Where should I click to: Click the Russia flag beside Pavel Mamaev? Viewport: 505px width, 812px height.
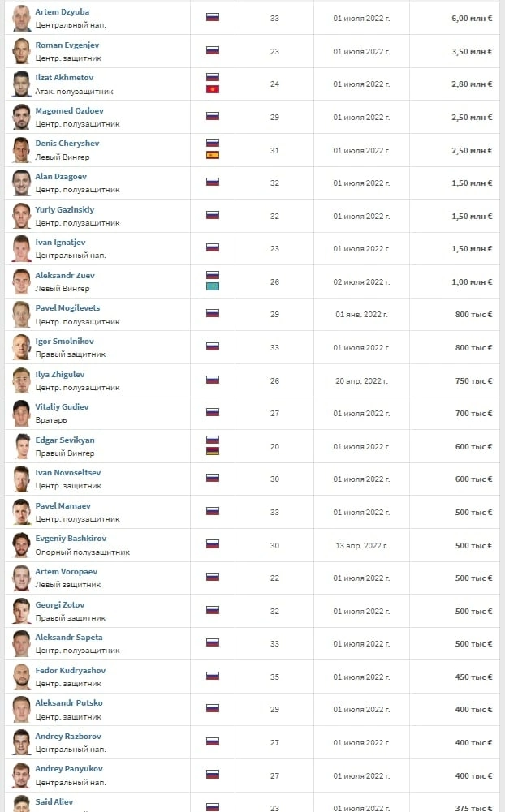(213, 511)
